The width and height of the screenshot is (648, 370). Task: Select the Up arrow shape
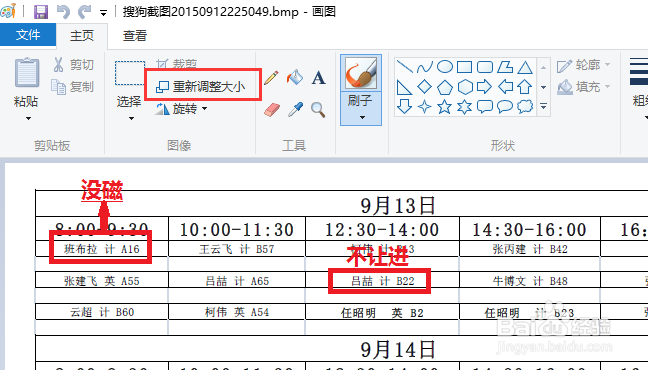[525, 87]
